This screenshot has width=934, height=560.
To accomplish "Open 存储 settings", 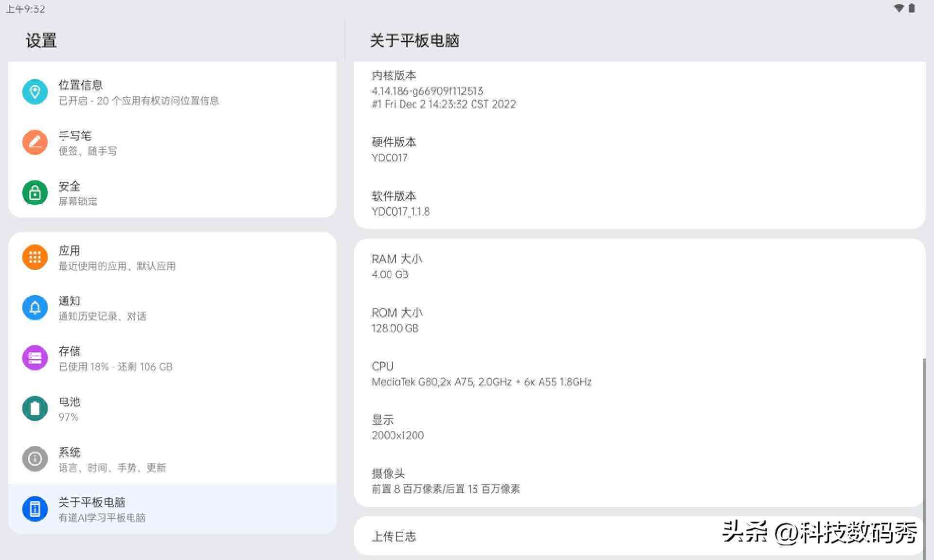I will [172, 358].
